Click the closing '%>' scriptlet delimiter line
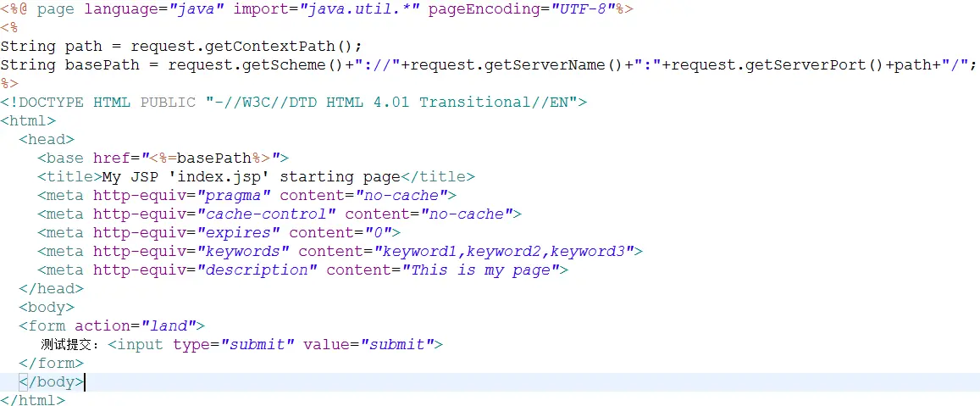Viewport: 980px width, 406px height. point(9,84)
